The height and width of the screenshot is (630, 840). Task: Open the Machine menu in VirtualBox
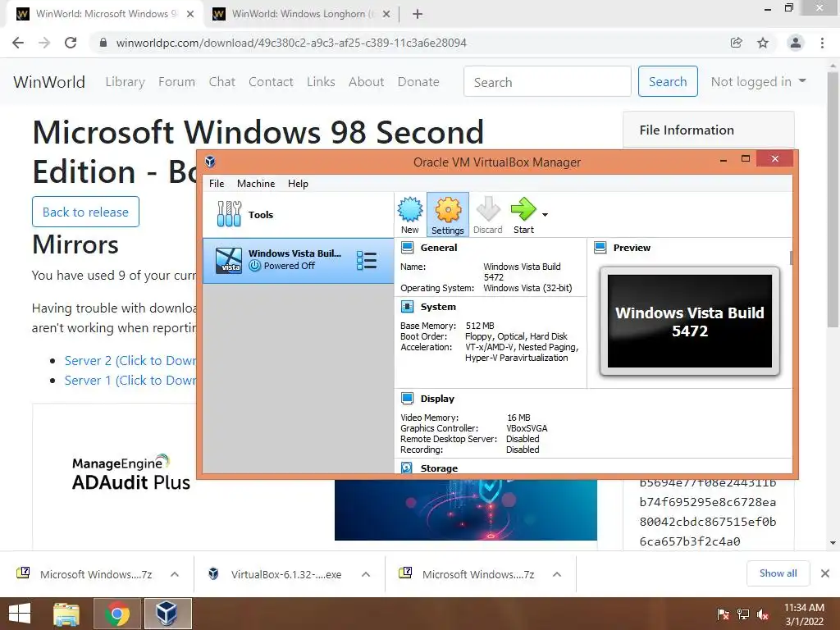click(x=256, y=184)
